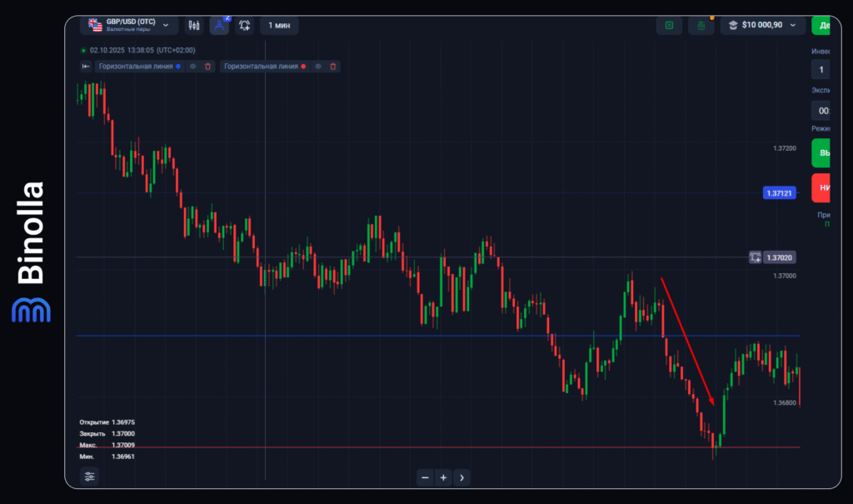Delete the blue horizontal line
Viewport: 853px width, 504px height.
pos(207,67)
